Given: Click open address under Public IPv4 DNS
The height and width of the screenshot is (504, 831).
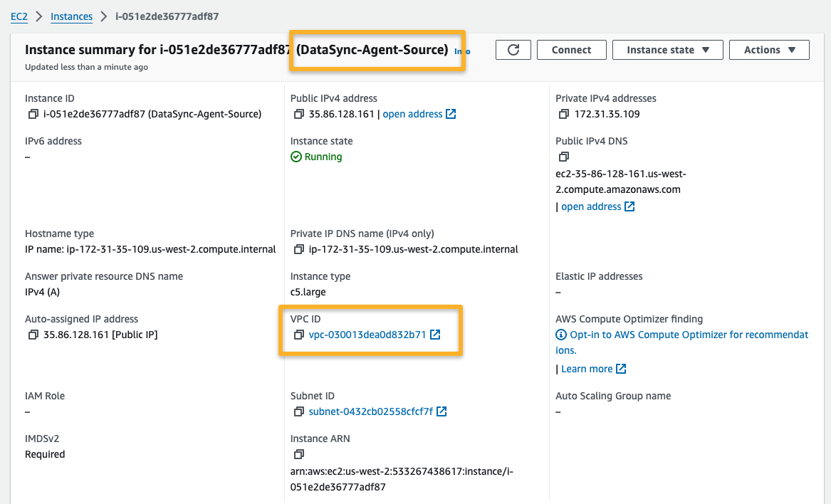Looking at the screenshot, I should tap(591, 207).
